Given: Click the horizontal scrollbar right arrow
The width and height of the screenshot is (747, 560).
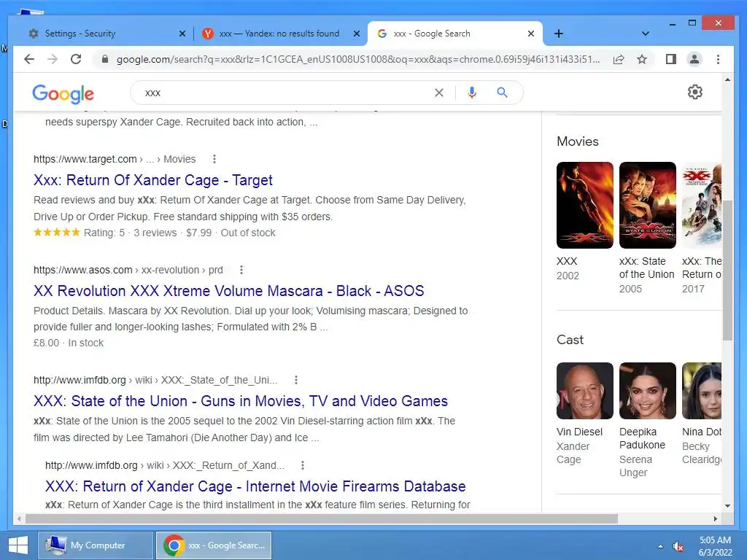Looking at the screenshot, I should (715, 518).
